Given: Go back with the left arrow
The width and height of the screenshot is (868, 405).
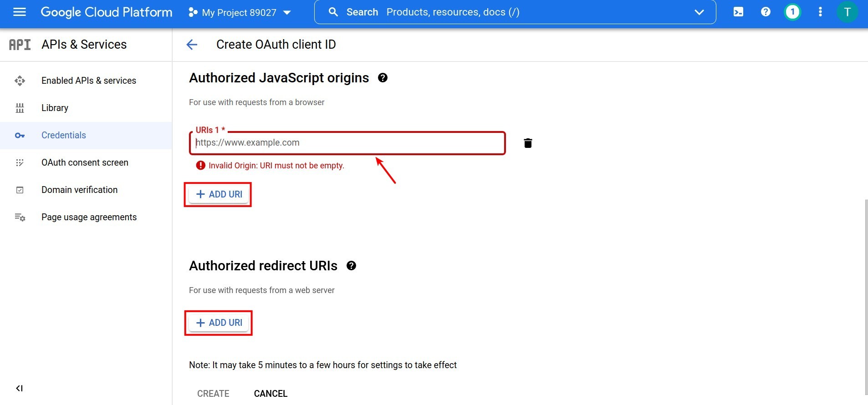Looking at the screenshot, I should coord(192,45).
